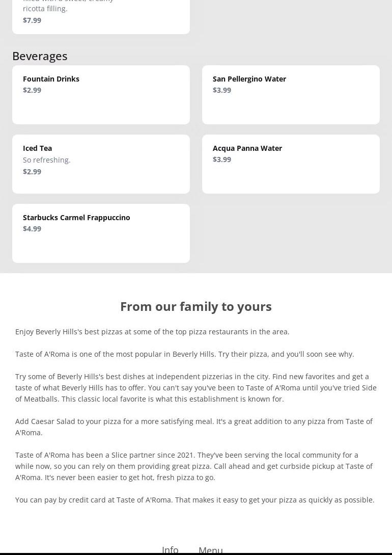Click the Fountain Drinks $2.99 price
This screenshot has height=555, width=392.
click(x=32, y=90)
